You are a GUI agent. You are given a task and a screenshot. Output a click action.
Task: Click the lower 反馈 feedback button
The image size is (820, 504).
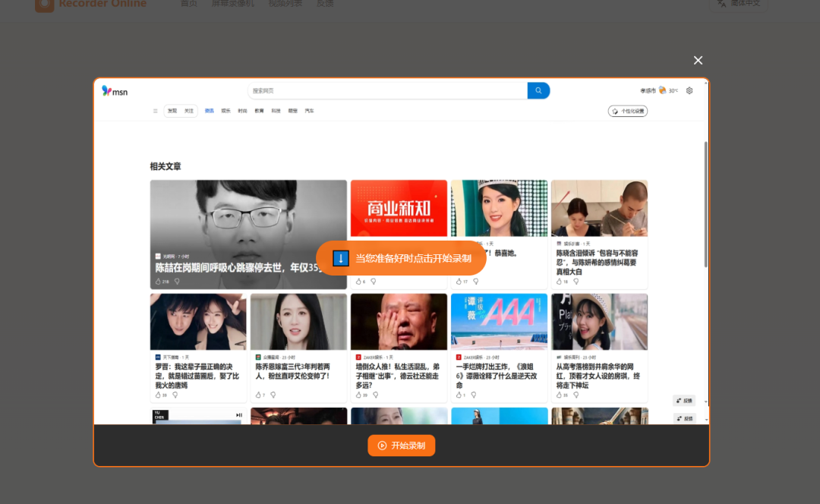click(x=684, y=418)
